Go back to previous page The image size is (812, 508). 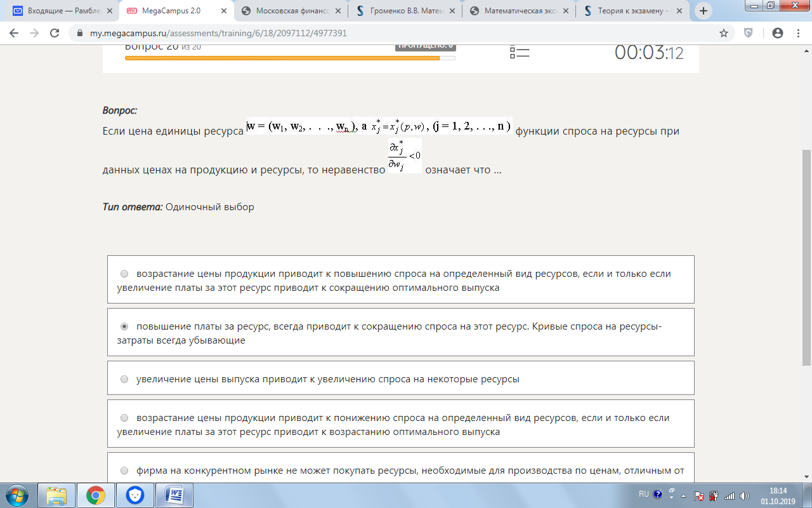(14, 33)
